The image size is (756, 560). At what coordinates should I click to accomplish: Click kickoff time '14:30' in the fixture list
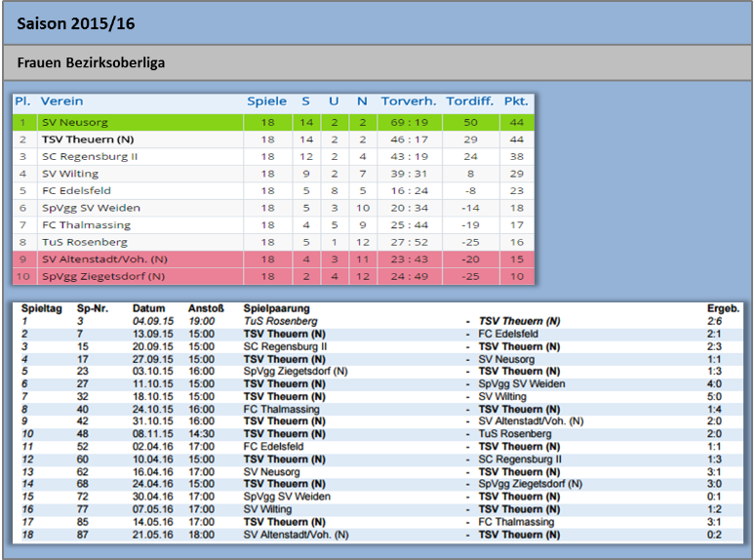click(x=202, y=433)
